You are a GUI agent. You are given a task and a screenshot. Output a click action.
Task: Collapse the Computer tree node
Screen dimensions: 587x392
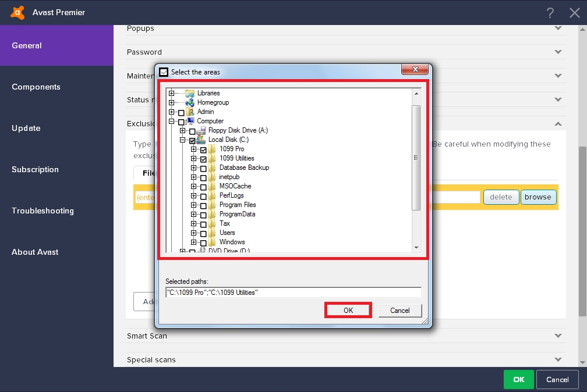171,121
